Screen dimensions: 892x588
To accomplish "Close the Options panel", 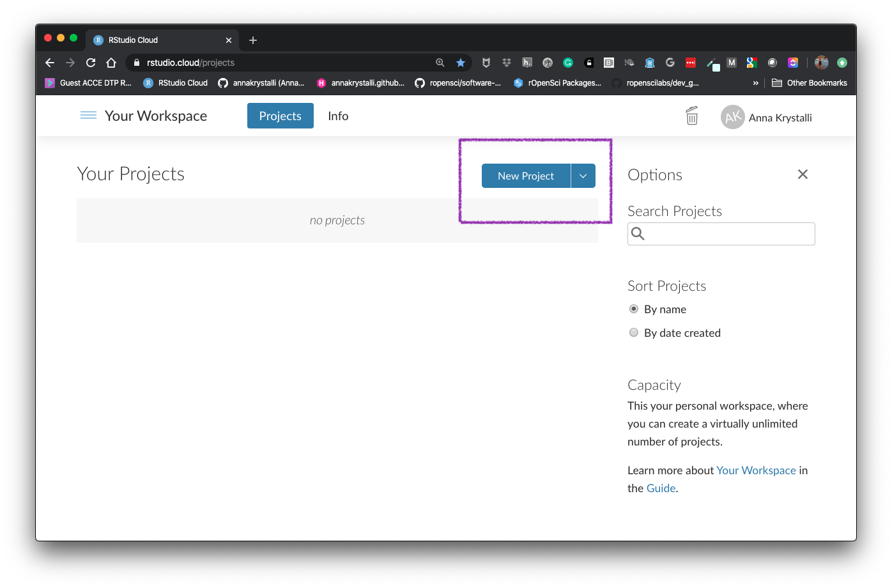I will pyautogui.click(x=803, y=174).
